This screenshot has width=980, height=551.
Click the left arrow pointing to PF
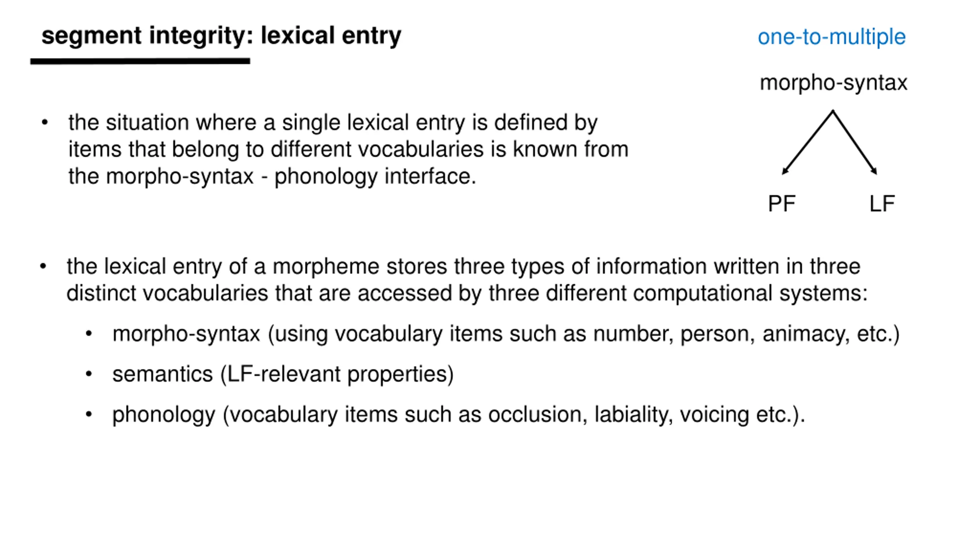(807, 142)
